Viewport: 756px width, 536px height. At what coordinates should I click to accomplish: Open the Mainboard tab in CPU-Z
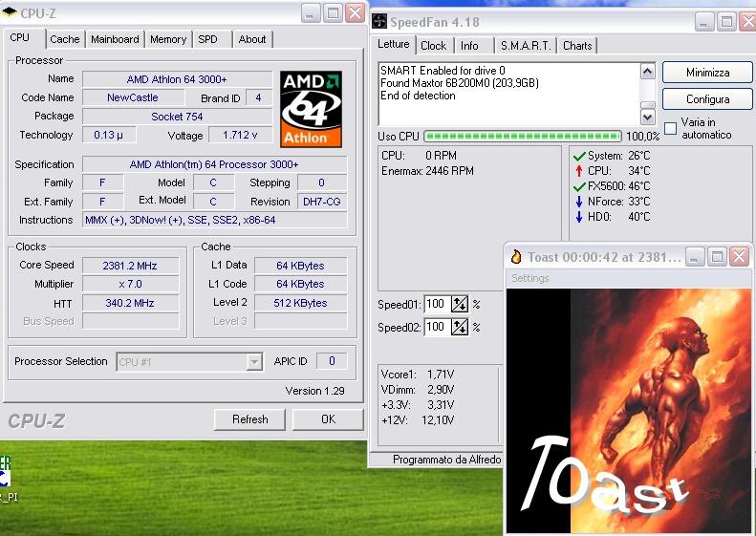pos(115,39)
